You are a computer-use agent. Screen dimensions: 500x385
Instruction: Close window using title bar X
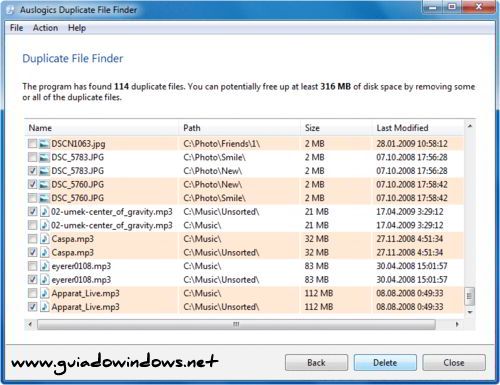click(x=479, y=7)
